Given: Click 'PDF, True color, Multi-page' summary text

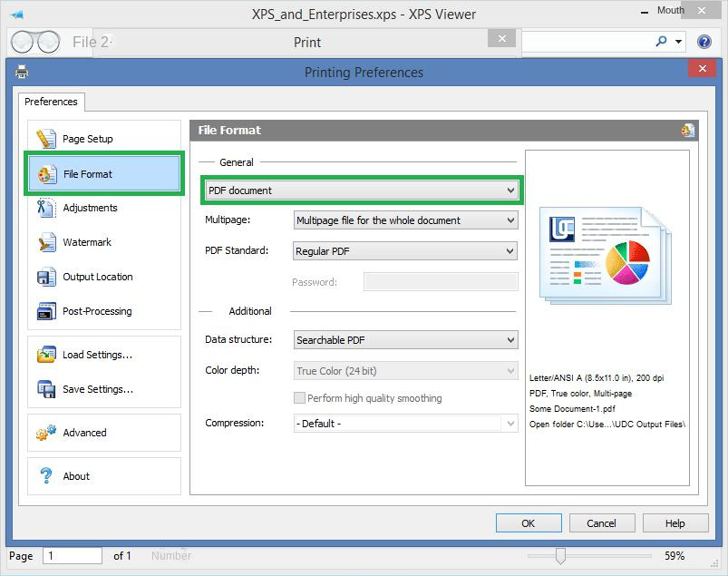Looking at the screenshot, I should (581, 394).
